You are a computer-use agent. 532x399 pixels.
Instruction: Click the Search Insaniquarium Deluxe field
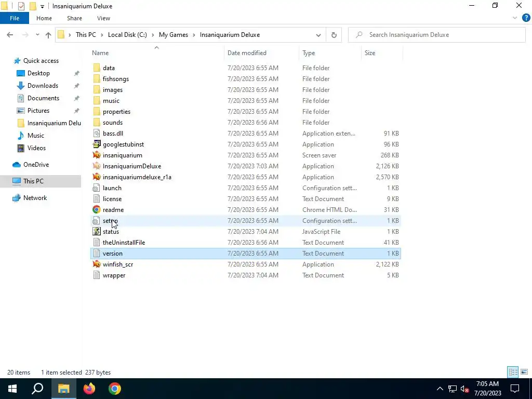coord(436,35)
